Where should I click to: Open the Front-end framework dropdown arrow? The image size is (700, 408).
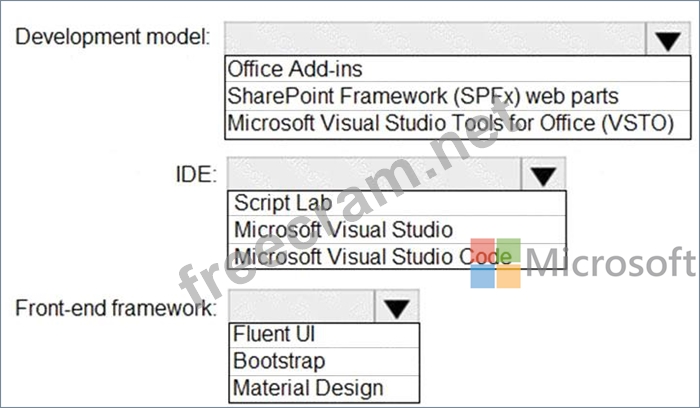click(x=397, y=307)
